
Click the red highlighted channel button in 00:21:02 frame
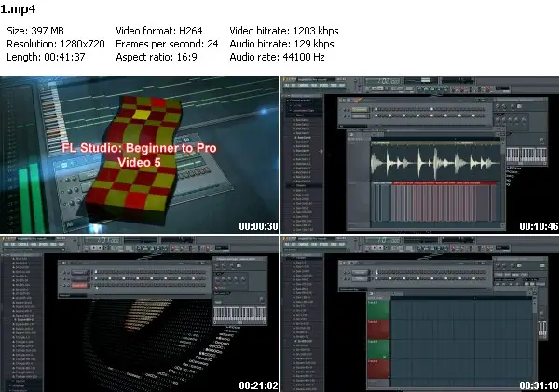79,285
